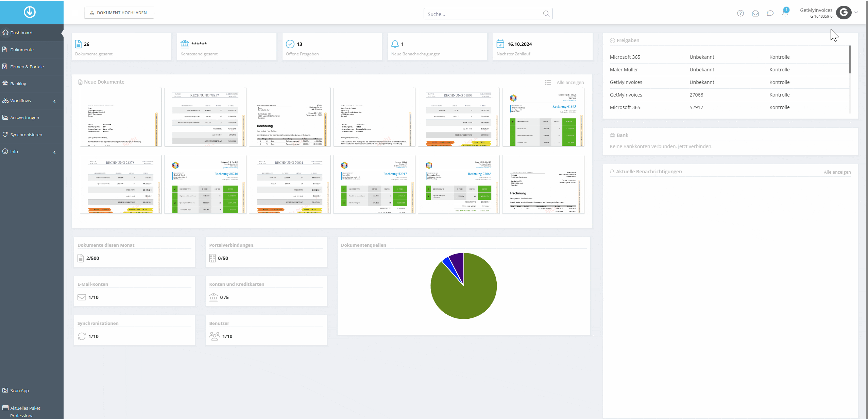
Task: Switch to list view icon in Neue Dokumente
Action: [548, 82]
